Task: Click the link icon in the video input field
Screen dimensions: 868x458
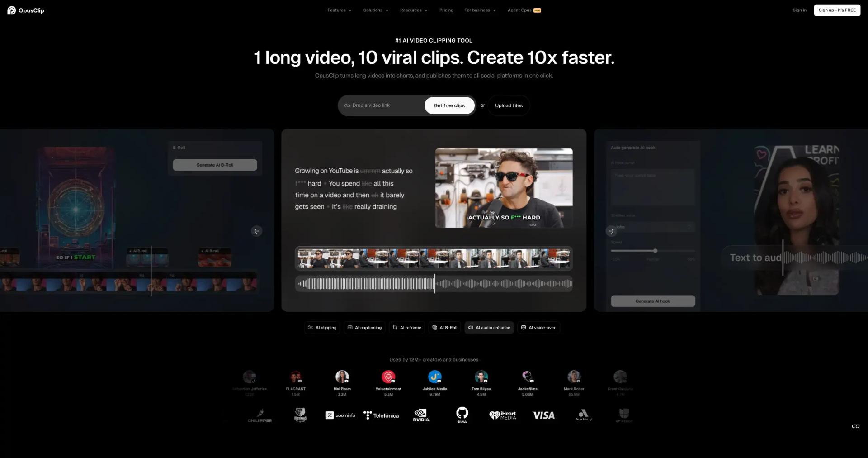Action: 348,105
